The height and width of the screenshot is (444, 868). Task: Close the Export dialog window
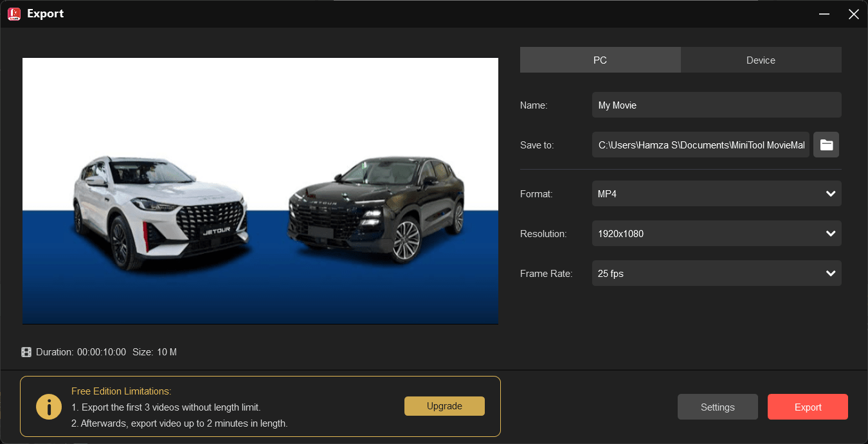point(854,13)
